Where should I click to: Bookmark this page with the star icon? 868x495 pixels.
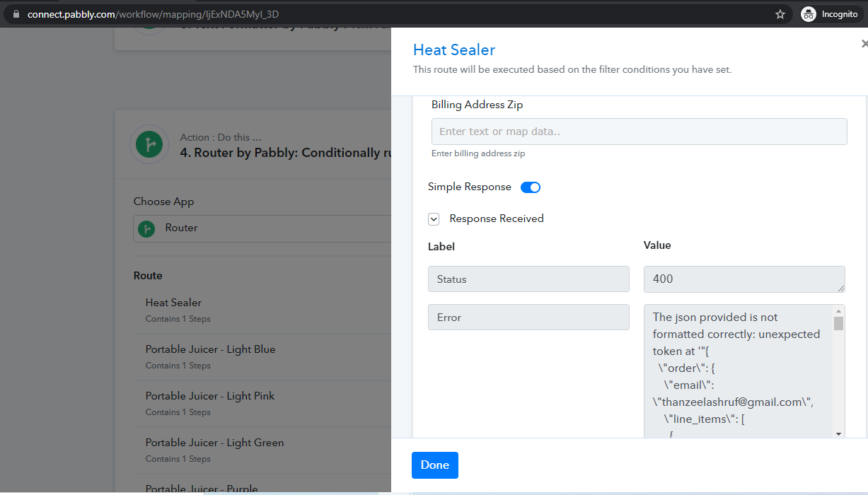780,14
